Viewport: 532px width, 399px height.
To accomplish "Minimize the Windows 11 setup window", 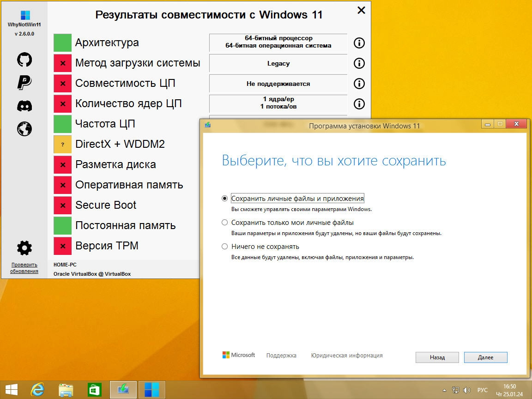I will 488,124.
